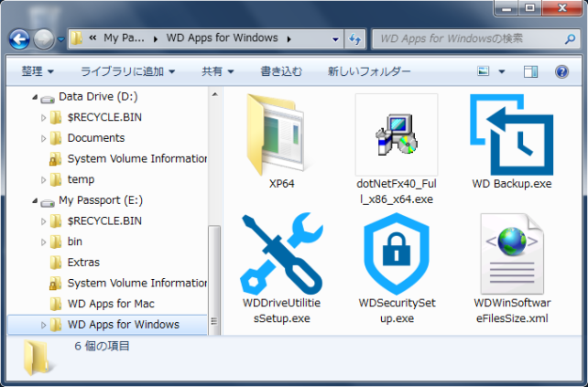588x387 pixels.
Task: Select the WD Backup.exe icon
Action: coord(511,134)
